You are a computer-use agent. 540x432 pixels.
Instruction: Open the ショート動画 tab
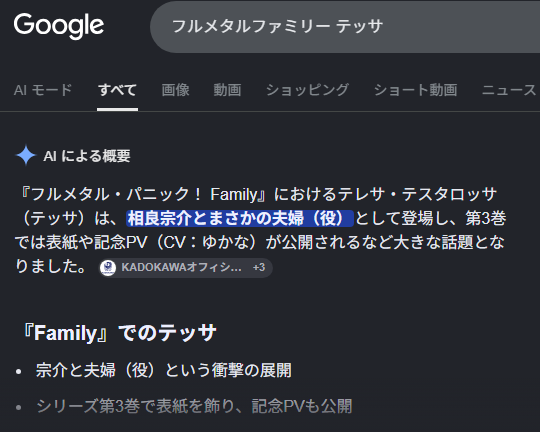(416, 90)
